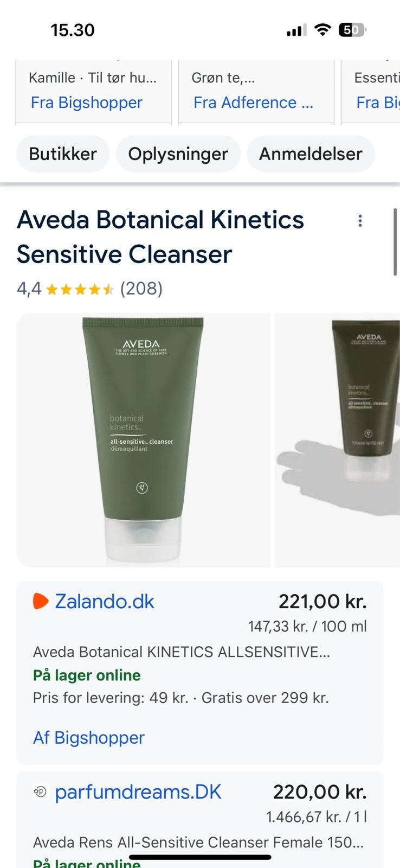The width and height of the screenshot is (400, 868).
Task: Open Fra Bigshopper link under Kamille card
Action: [87, 103]
